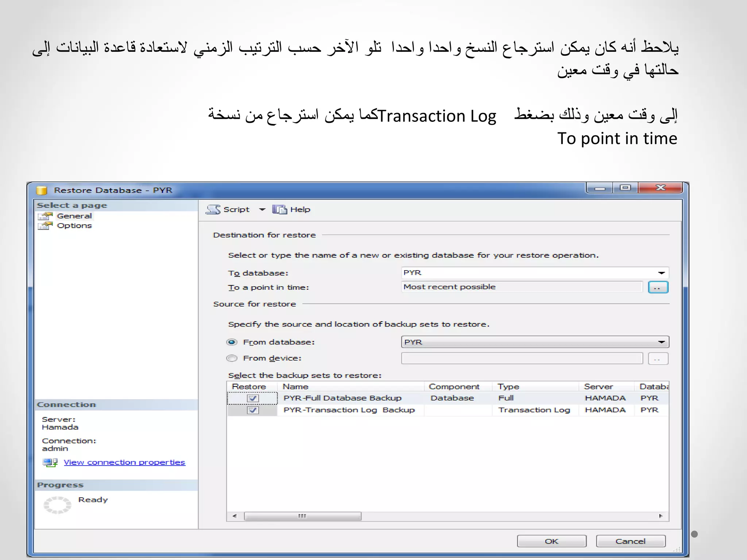747x560 pixels.
Task: Sort by the Component column header
Action: pos(458,386)
